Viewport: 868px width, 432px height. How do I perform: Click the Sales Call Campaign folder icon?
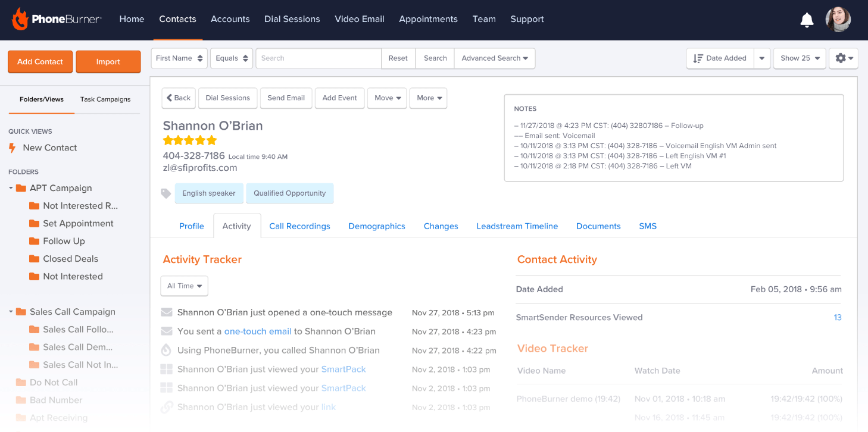(x=21, y=312)
